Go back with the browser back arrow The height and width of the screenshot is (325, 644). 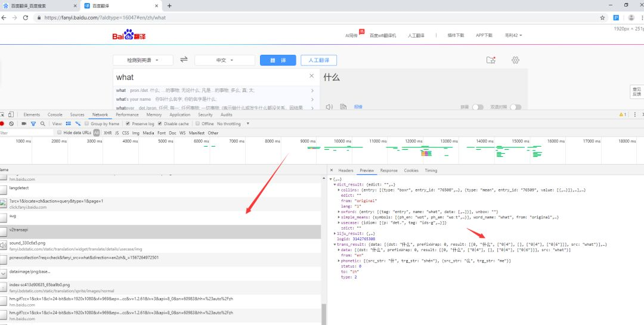click(x=4, y=18)
